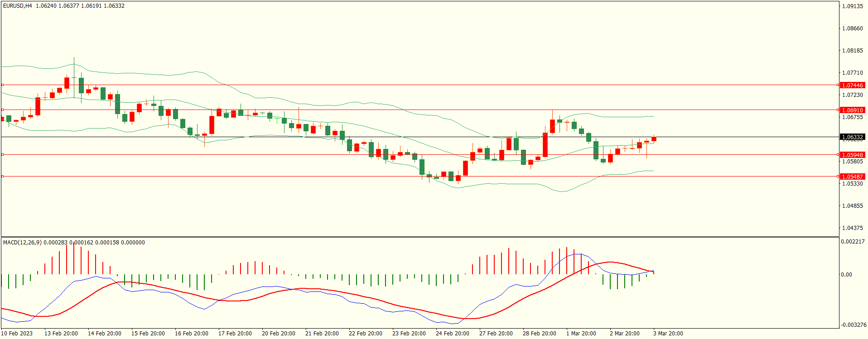Click the last red candle on the chart
The height and width of the screenshot is (339, 868).
pyautogui.click(x=654, y=139)
